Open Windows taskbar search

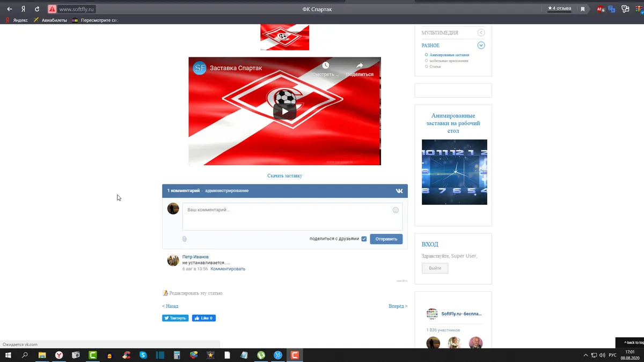[25, 355]
